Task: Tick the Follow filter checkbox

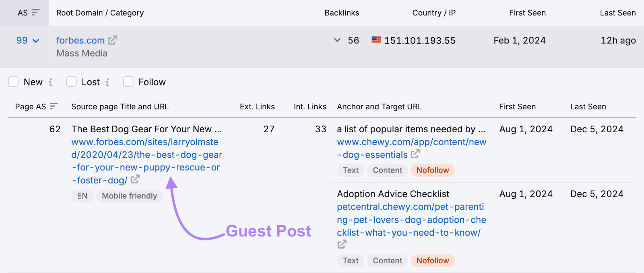Action: tap(128, 82)
